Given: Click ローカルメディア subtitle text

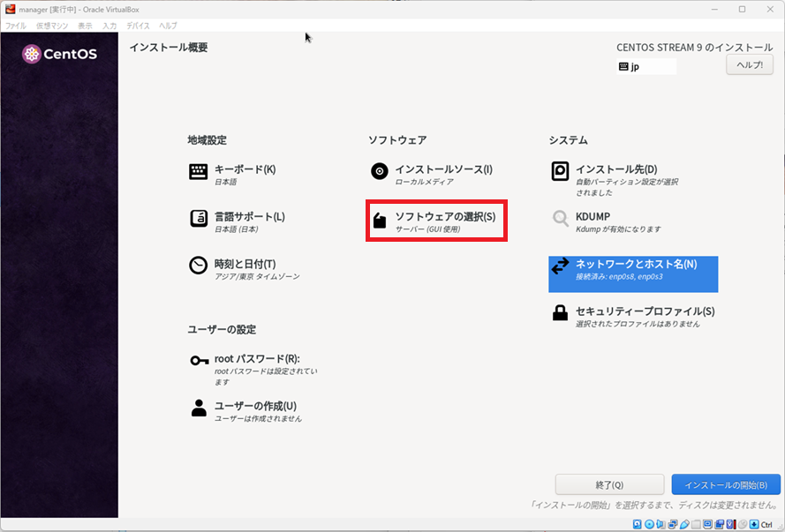Looking at the screenshot, I should click(424, 182).
